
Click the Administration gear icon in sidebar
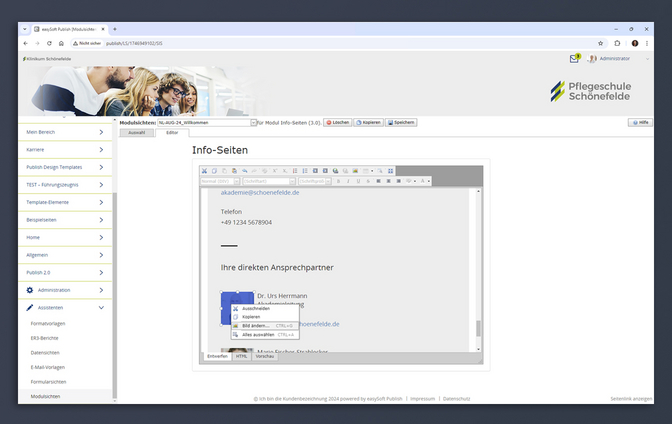(x=30, y=290)
